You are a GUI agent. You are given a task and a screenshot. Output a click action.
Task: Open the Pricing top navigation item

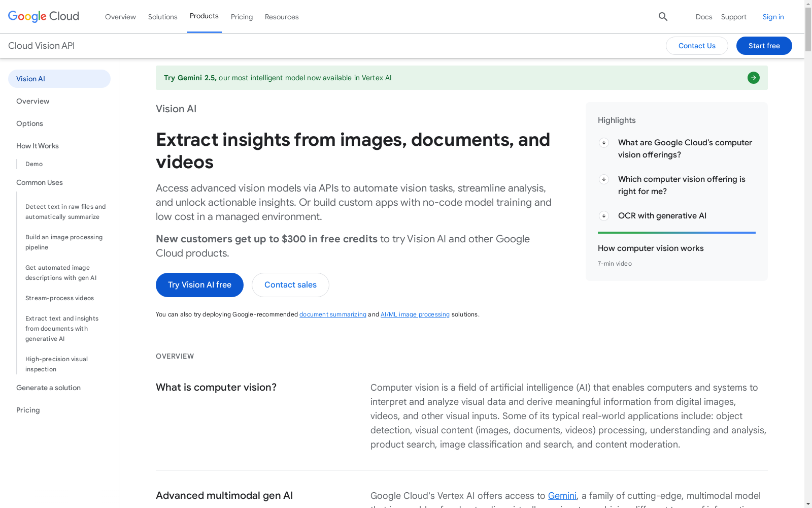pos(242,17)
